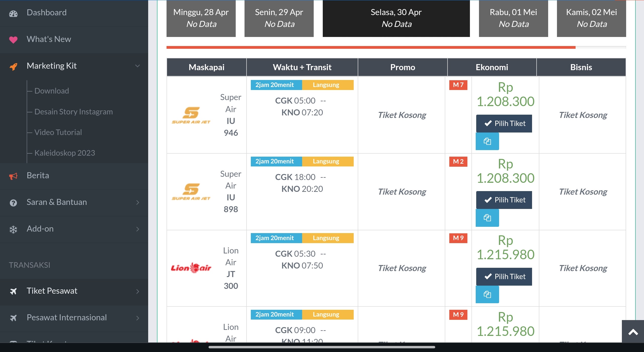Click Langsung badge on IU 898 row
Screen dimensions: 644x352
pyautogui.click(x=328, y=161)
